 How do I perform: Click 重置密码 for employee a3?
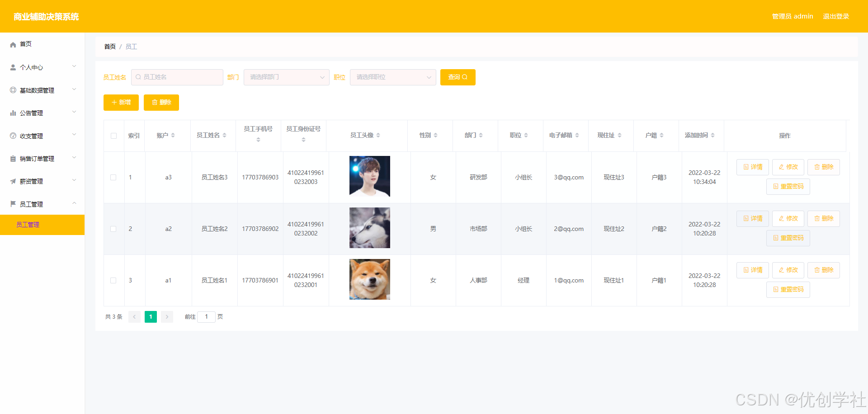(x=788, y=187)
